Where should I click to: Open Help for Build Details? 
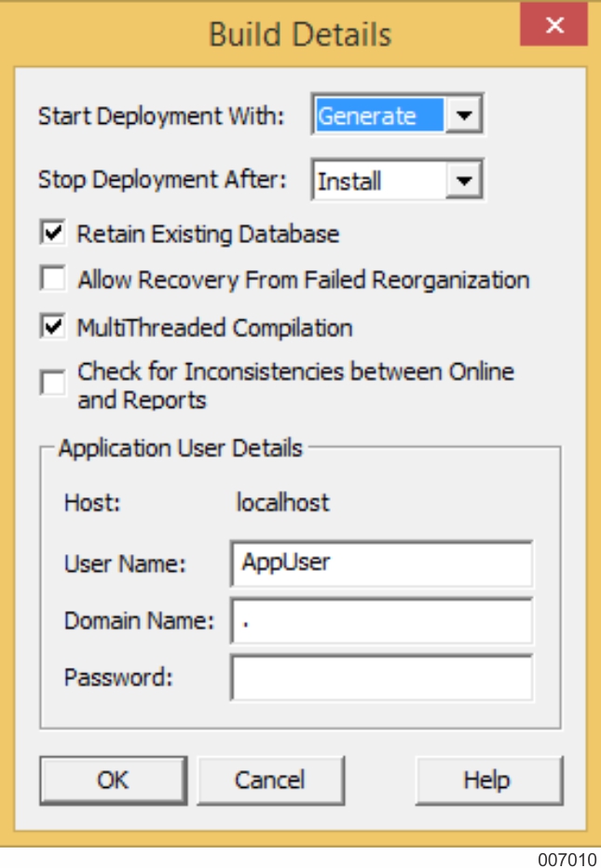tap(489, 780)
